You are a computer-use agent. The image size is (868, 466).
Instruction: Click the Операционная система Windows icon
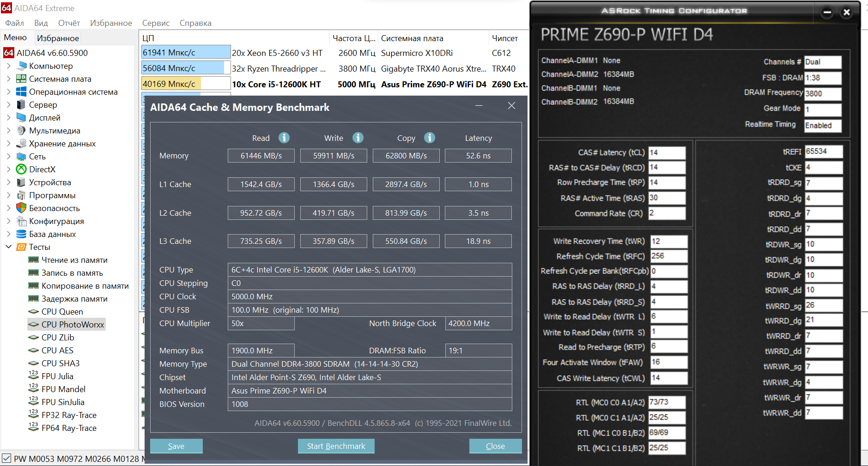21,92
